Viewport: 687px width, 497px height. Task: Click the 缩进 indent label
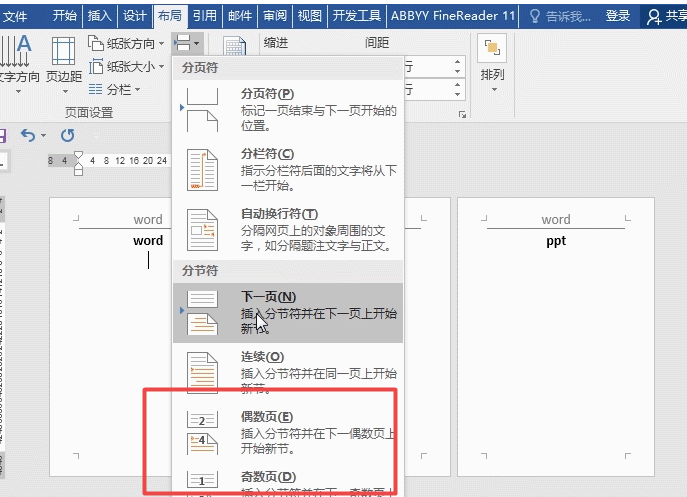276,43
